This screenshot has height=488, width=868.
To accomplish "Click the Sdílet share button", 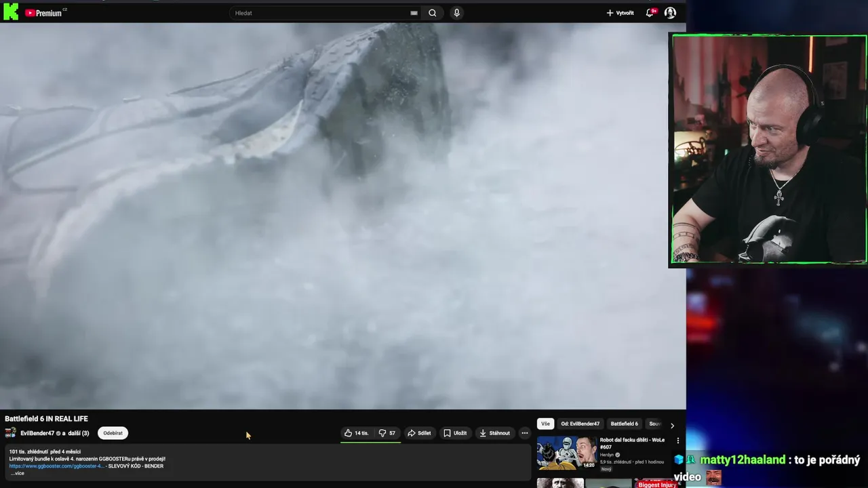I will tap(419, 433).
